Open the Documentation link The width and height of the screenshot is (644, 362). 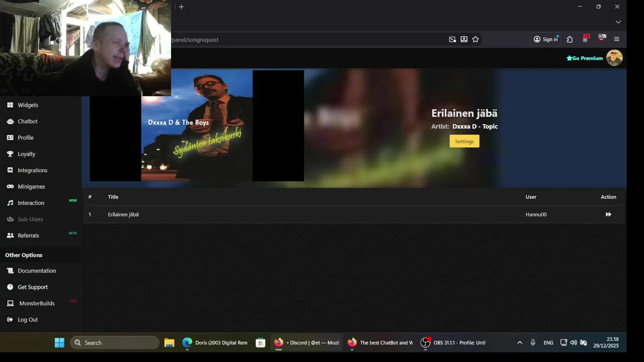point(37,270)
